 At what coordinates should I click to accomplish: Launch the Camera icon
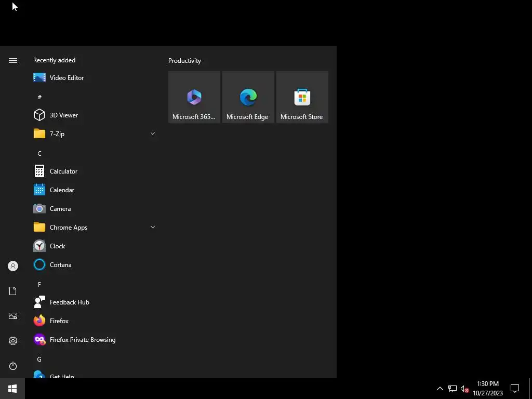click(39, 209)
